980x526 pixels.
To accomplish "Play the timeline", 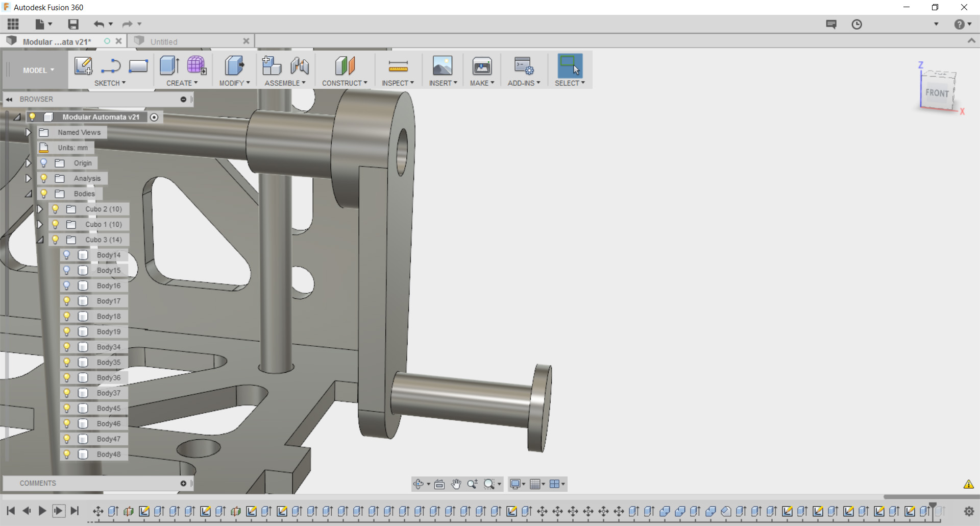I will click(x=42, y=511).
